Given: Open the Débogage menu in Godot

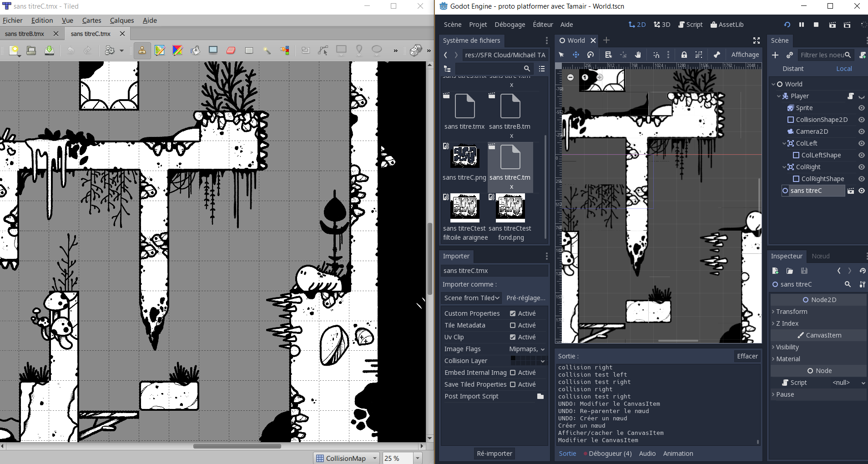Looking at the screenshot, I should 510,25.
